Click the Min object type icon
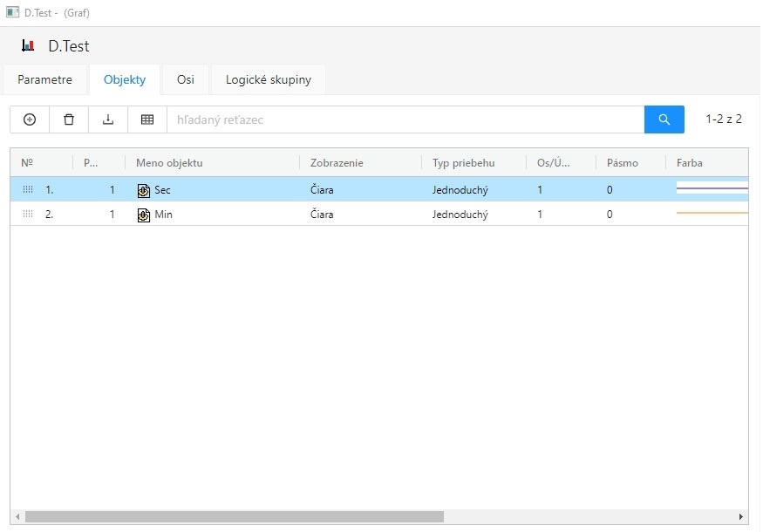 click(144, 215)
